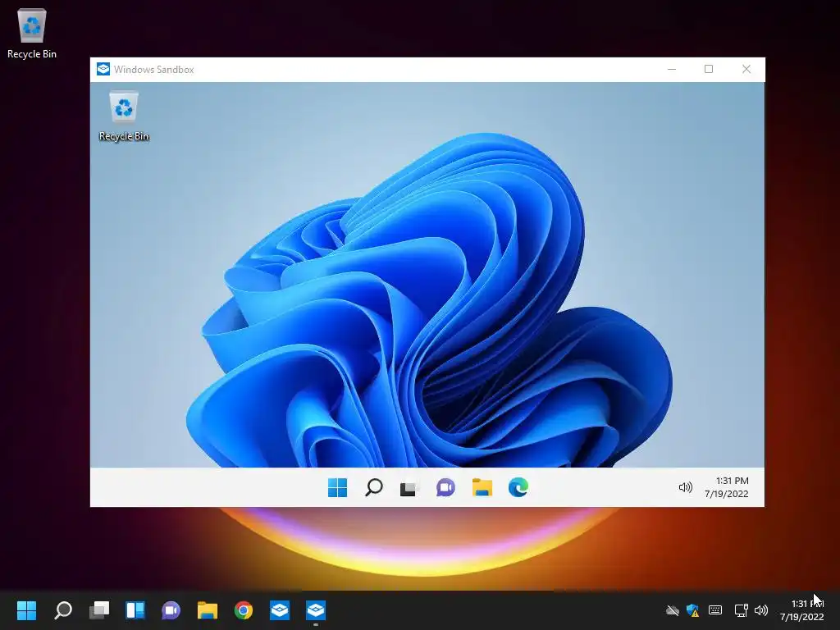
Task: Open the host Start menu
Action: [26, 609]
